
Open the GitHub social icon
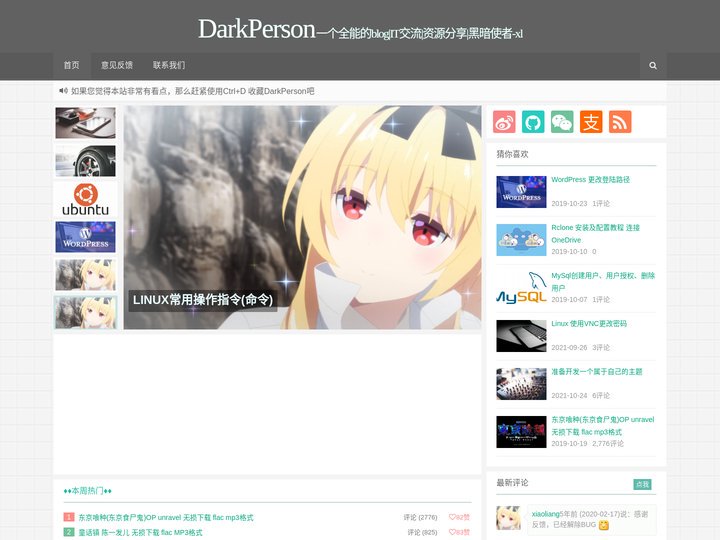tap(533, 122)
